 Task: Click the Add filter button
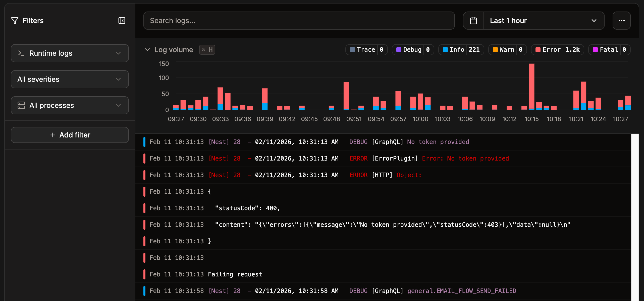click(70, 135)
